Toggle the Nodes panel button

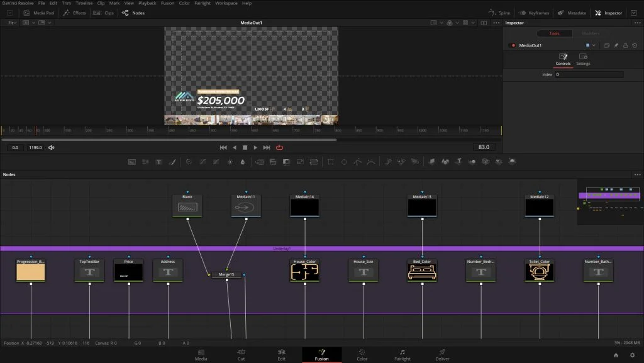[x=133, y=13]
